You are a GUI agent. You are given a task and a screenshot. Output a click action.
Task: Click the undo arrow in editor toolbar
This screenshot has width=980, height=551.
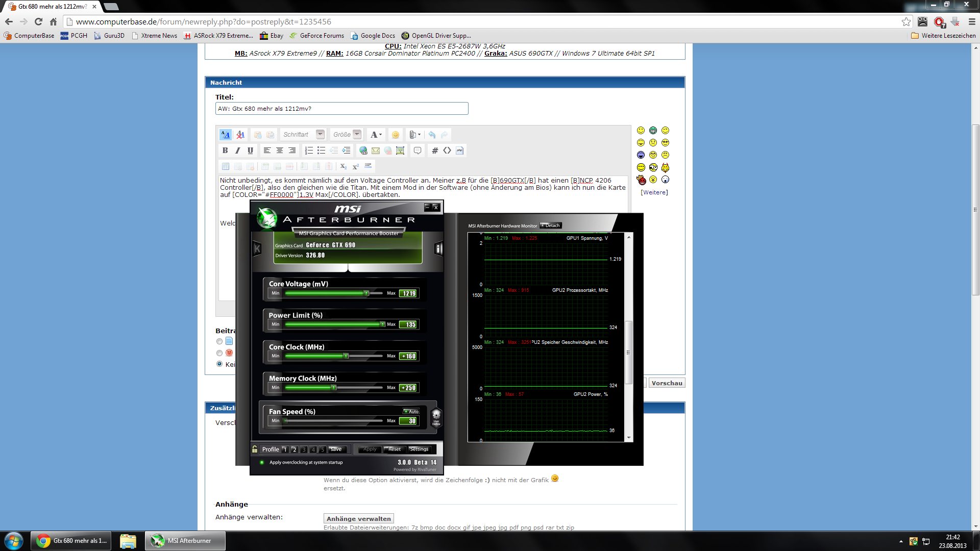tap(432, 135)
